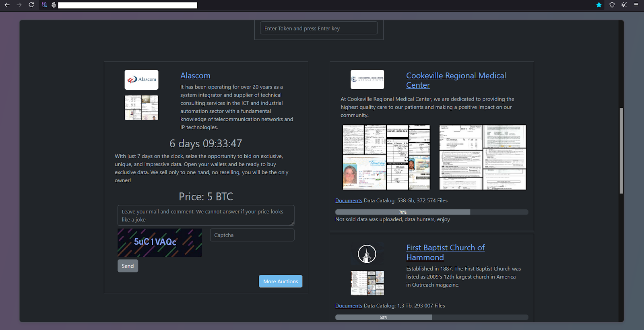
Task: Click the More Auctions button
Action: [x=281, y=281]
